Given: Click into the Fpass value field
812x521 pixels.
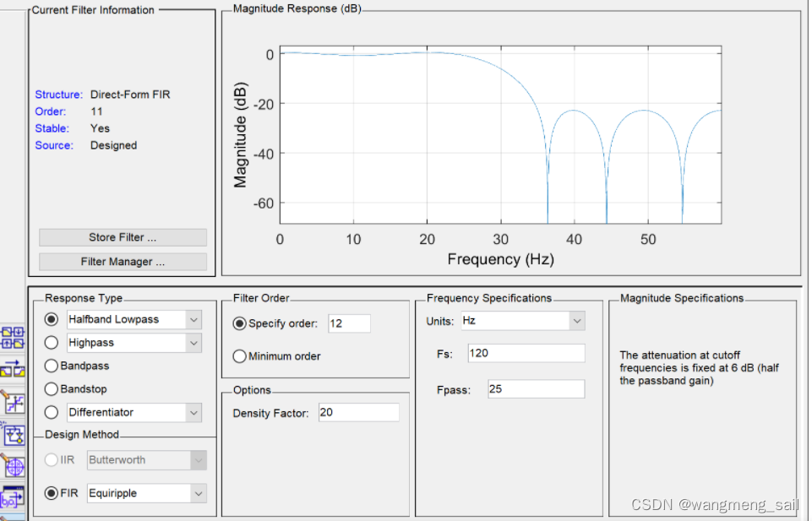Looking at the screenshot, I should [536, 389].
